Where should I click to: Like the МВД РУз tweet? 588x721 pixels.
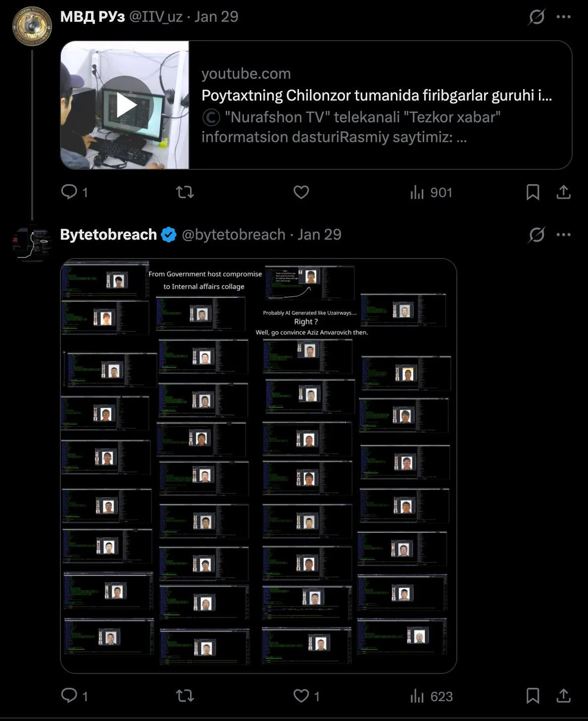[x=301, y=192]
